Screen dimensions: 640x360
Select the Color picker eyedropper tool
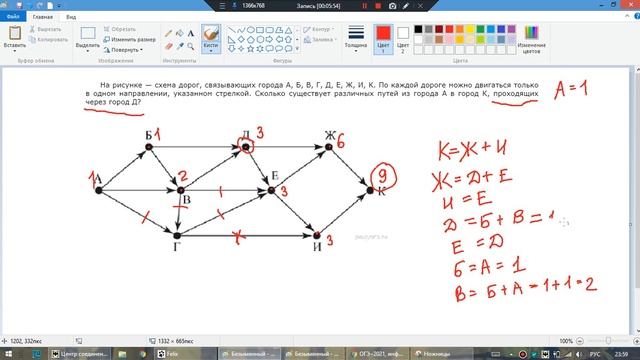(x=180, y=47)
